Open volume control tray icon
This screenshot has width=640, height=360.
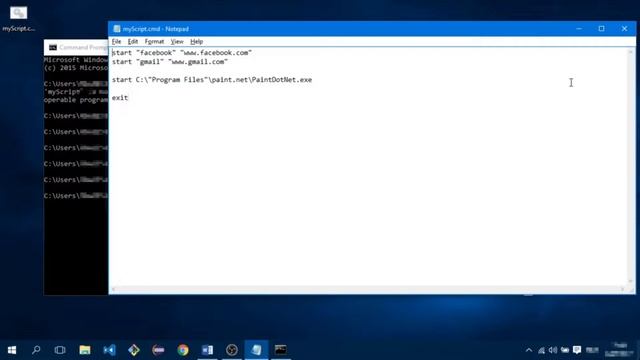553,350
